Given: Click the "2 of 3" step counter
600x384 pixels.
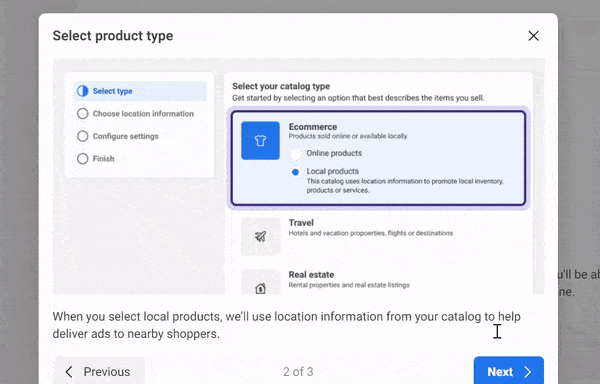Looking at the screenshot, I should pyautogui.click(x=298, y=371).
